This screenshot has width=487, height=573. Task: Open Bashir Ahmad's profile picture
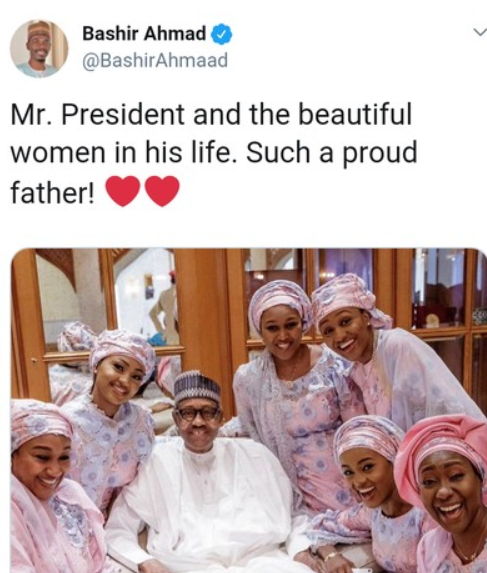coord(39,49)
